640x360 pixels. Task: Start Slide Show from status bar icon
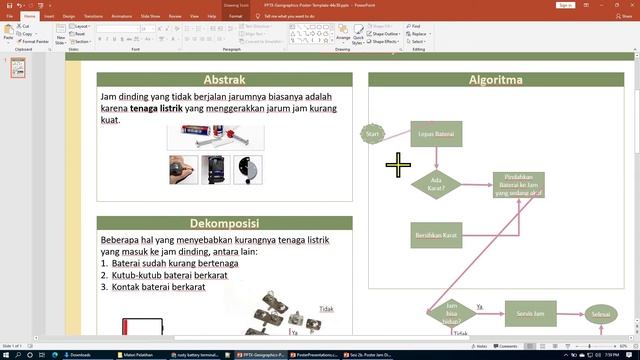tap(568, 346)
